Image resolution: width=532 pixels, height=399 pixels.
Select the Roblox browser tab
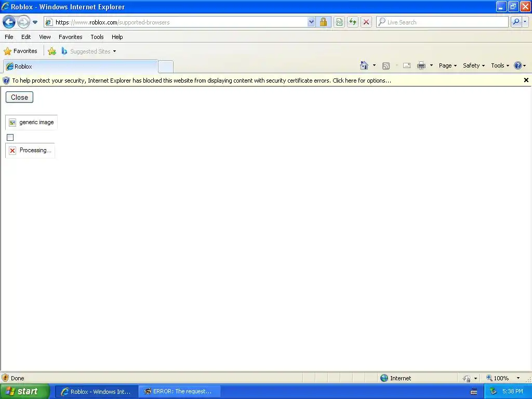[x=81, y=66]
